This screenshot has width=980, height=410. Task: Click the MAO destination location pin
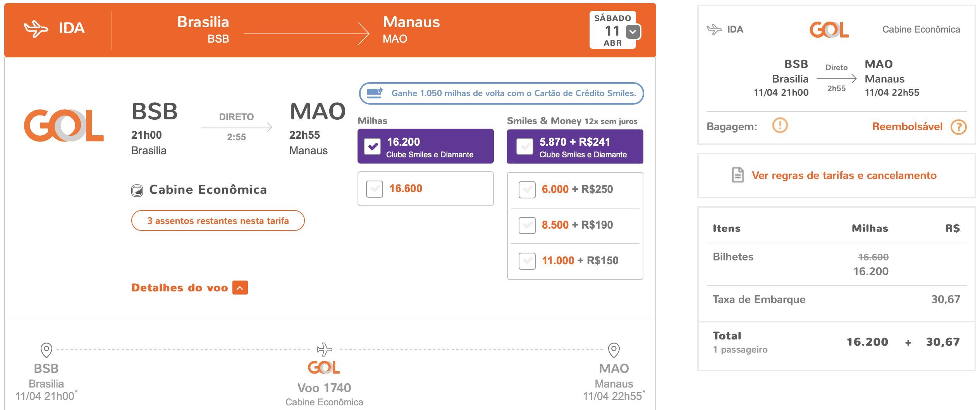(x=614, y=350)
